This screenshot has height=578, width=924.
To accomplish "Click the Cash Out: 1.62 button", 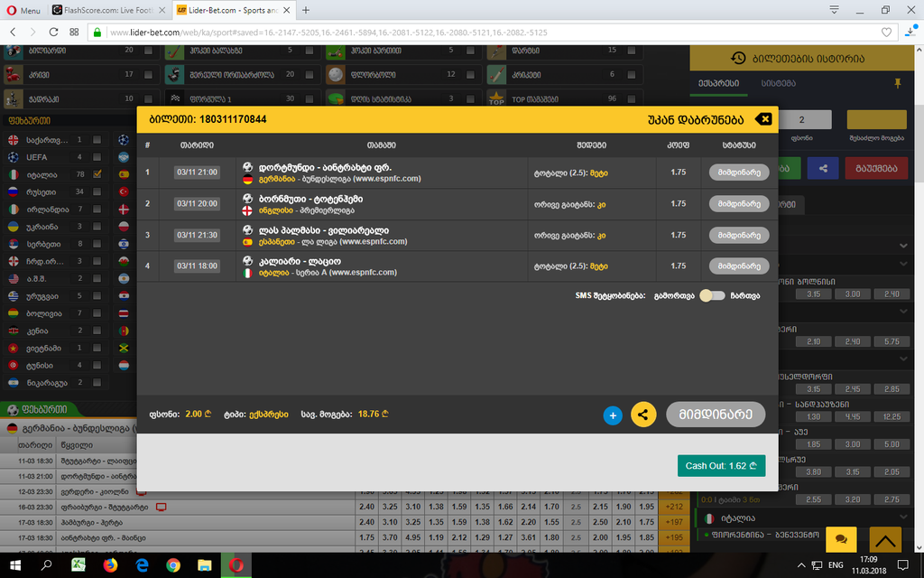I will point(721,465).
